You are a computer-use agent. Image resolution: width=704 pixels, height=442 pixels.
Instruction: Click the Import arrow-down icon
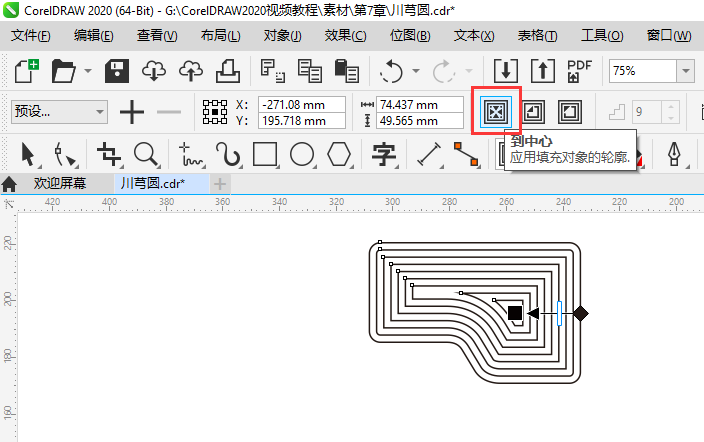coord(506,71)
